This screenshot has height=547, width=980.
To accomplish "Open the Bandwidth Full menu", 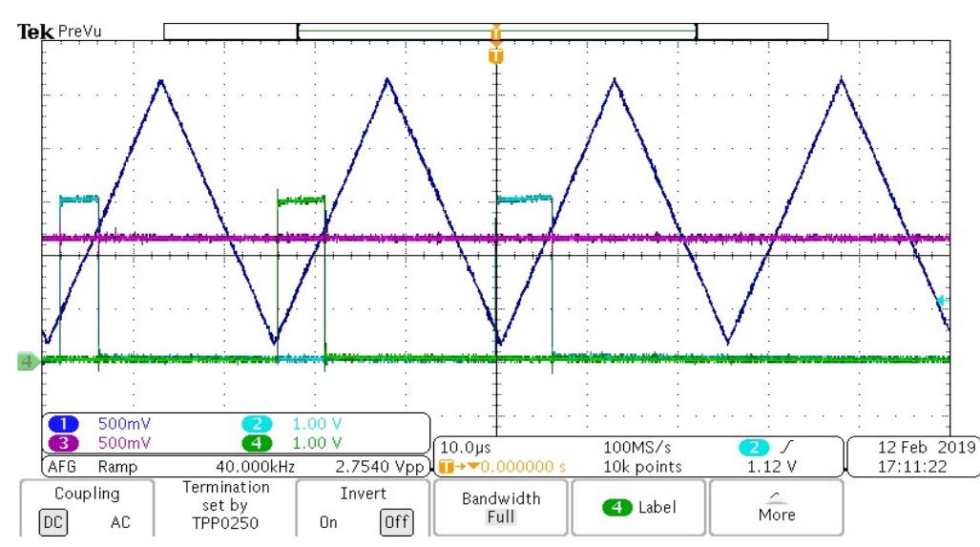I will [x=501, y=508].
